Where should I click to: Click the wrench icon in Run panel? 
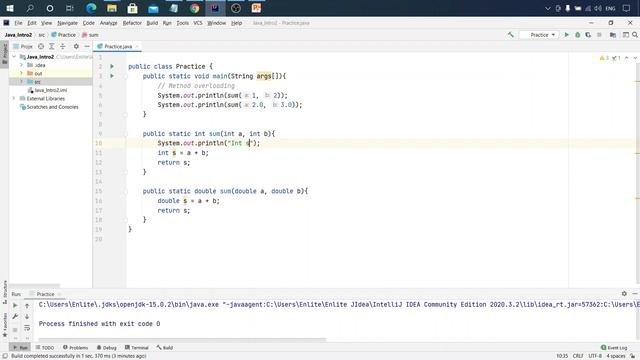pos(15,316)
